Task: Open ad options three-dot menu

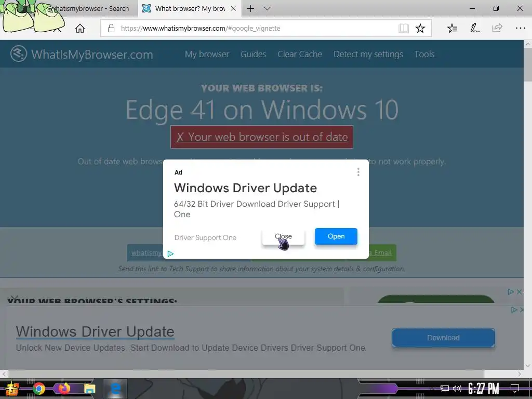Action: pos(358,172)
